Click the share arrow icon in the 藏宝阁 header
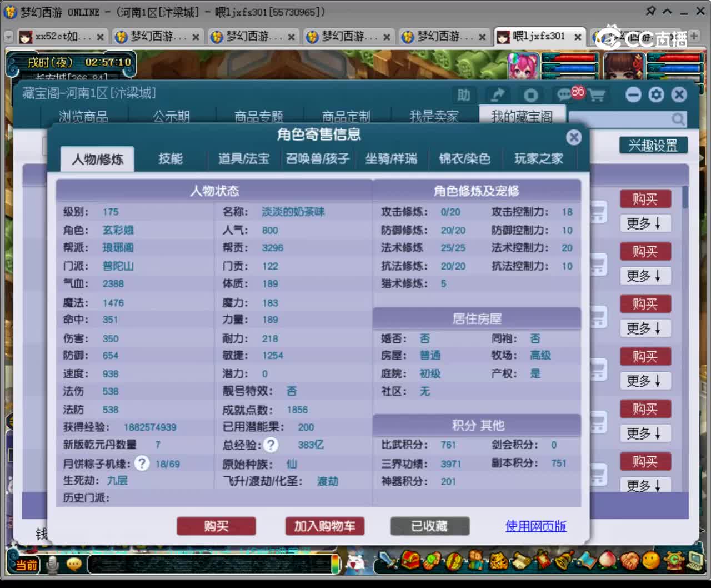The image size is (711, 588). click(x=498, y=95)
